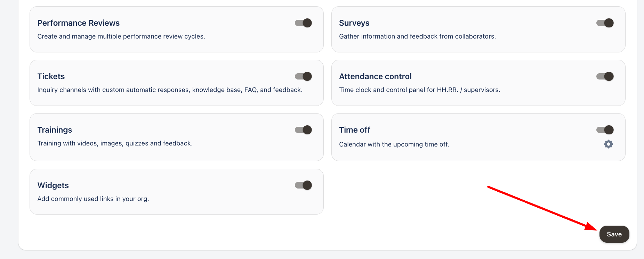Click the Tickets card heading
This screenshot has height=259, width=644.
[x=51, y=76]
